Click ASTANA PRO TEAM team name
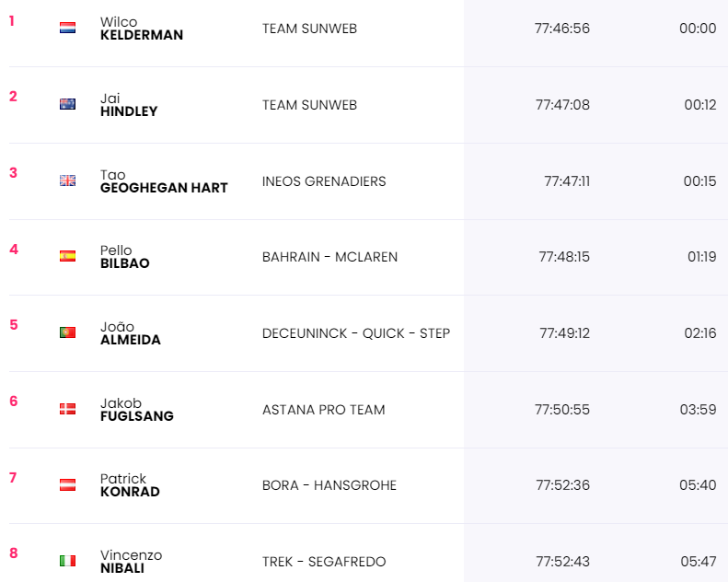Viewport: 728px width, 582px height. click(323, 410)
